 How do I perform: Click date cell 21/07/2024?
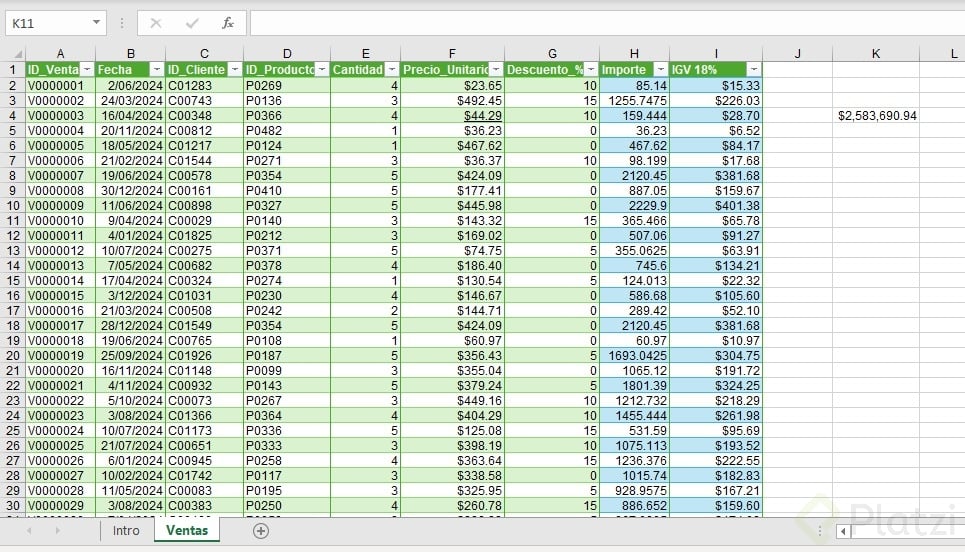coord(130,446)
